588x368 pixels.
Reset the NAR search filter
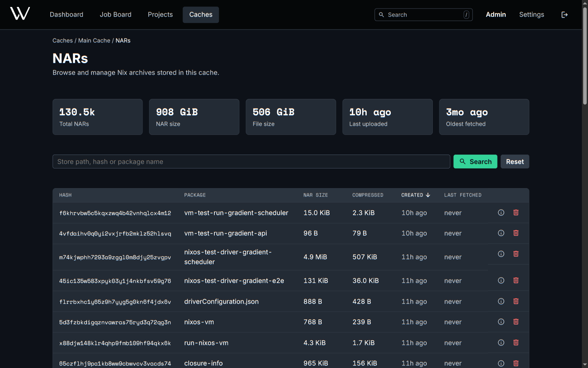tap(515, 162)
